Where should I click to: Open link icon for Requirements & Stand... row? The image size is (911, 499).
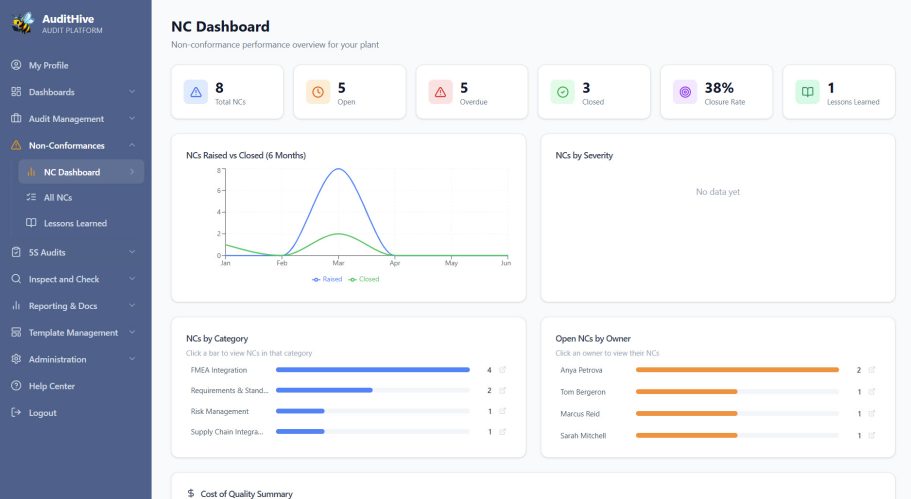click(503, 390)
